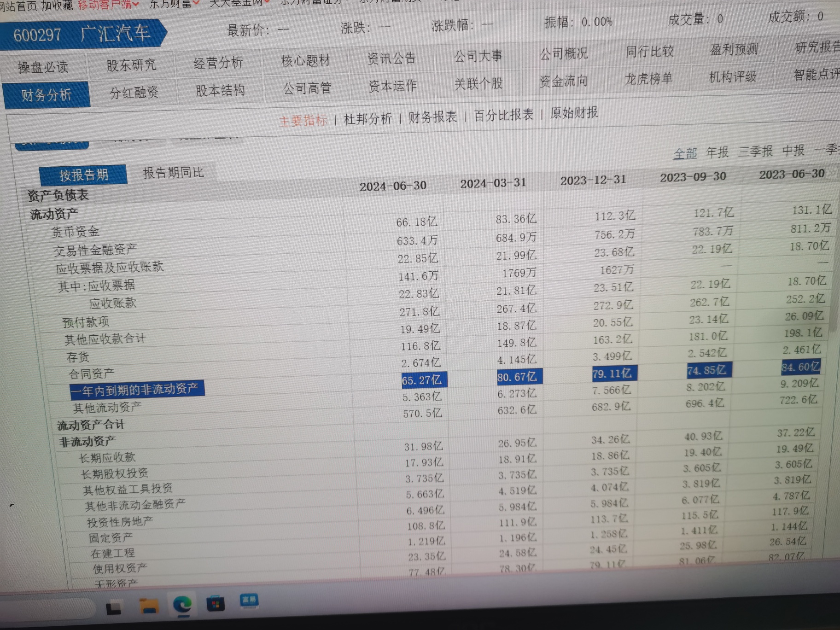Go to the 盈利预测 tab
Viewport: 840px width, 630px height.
pyautogui.click(x=734, y=49)
